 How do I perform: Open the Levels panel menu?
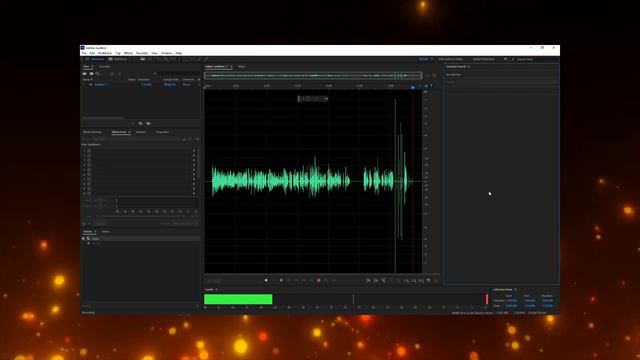[216, 289]
